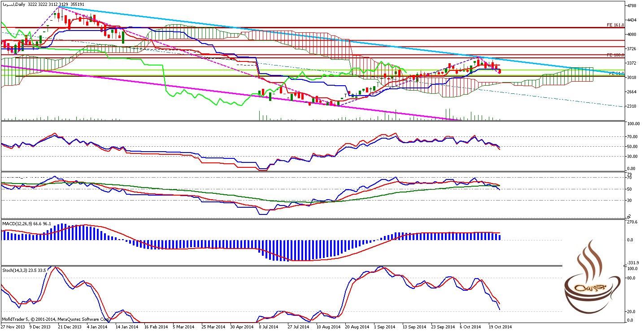Click the MofidTrader 5 MetaQuotes copyright text

point(55,319)
